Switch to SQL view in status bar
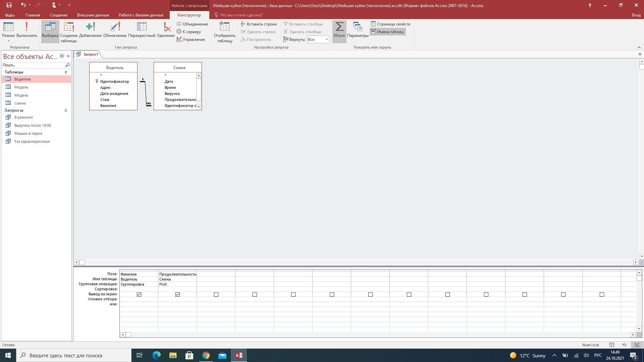 (x=624, y=345)
